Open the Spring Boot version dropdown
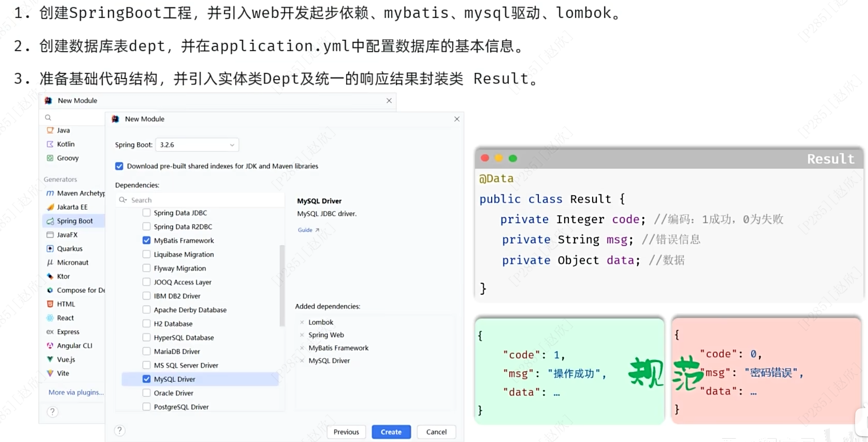The height and width of the screenshot is (442, 868). [x=197, y=145]
